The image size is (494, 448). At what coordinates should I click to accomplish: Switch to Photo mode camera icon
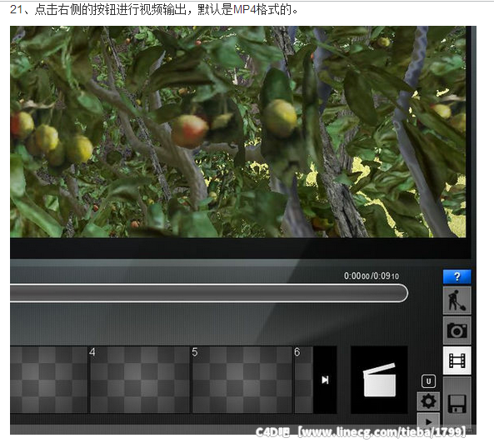pyautogui.click(x=457, y=331)
